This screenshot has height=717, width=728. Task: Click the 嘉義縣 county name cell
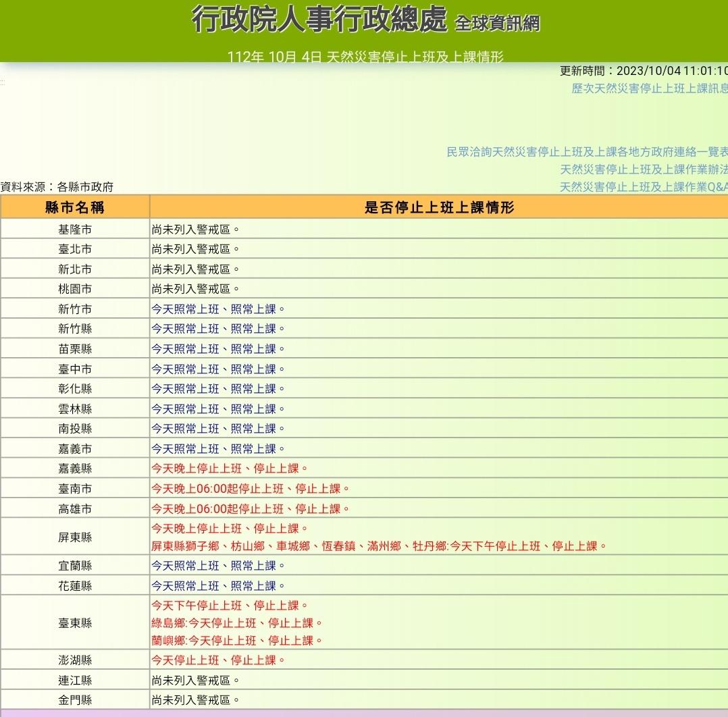coord(75,469)
